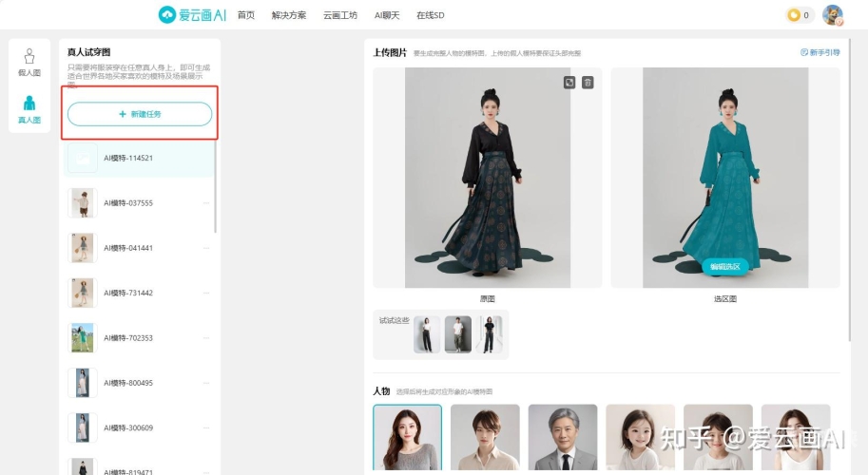Click the 爱云画AI logo
The width and height of the screenshot is (868, 475).
(192, 15)
